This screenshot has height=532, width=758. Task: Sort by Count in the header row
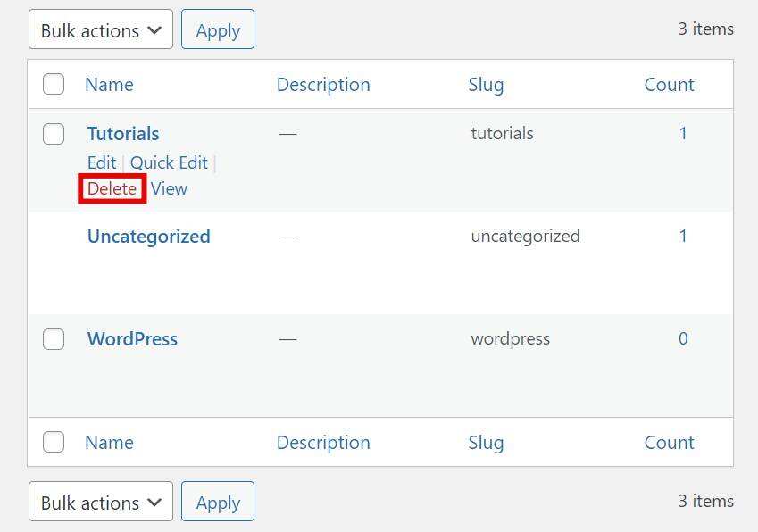click(669, 85)
